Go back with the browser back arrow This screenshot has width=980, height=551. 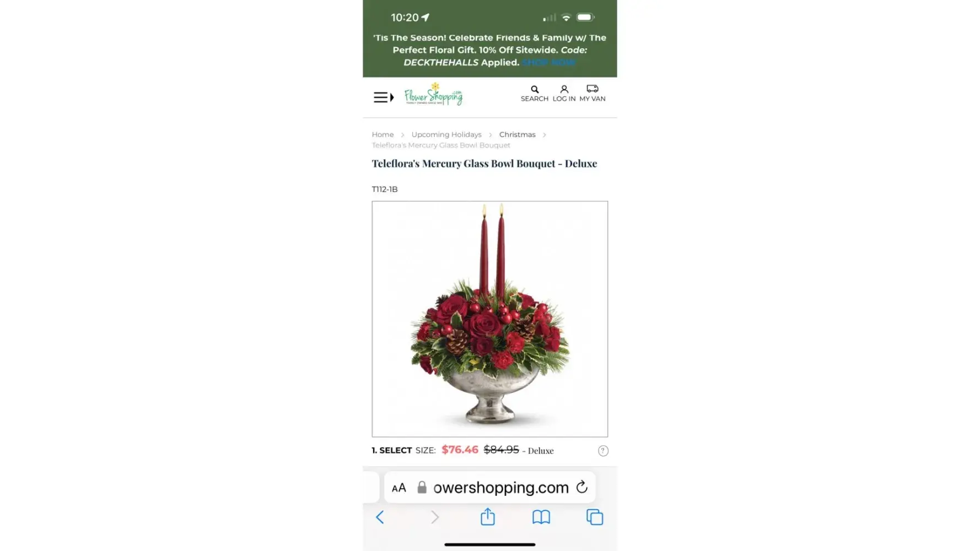[380, 517]
